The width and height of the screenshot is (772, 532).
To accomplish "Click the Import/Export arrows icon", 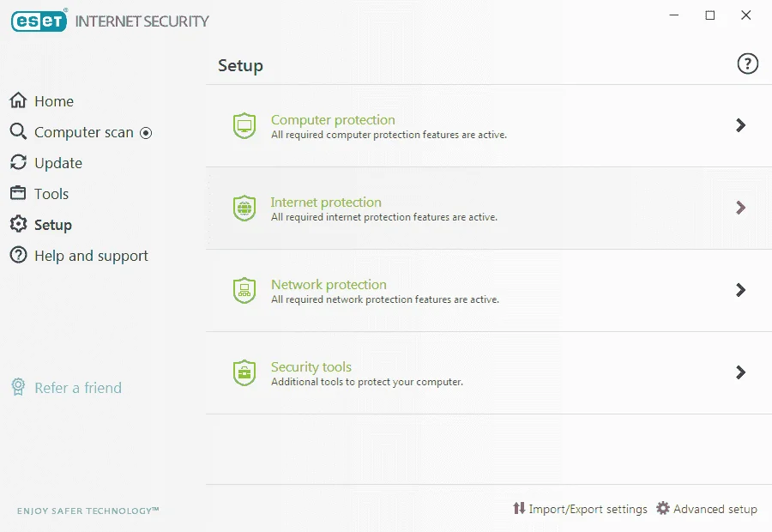I will 519,508.
